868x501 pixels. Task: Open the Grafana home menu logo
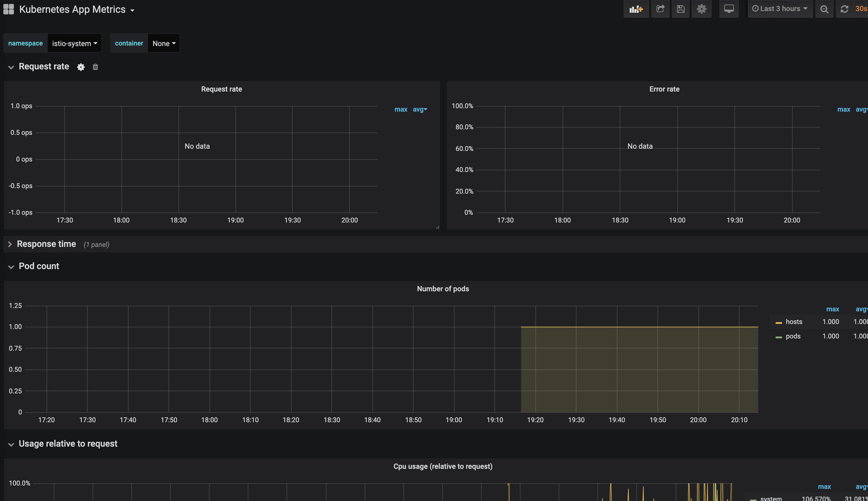pyautogui.click(x=8, y=9)
